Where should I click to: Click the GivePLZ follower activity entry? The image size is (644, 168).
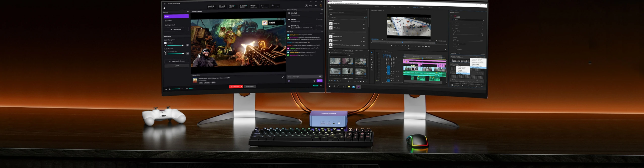pos(305,14)
